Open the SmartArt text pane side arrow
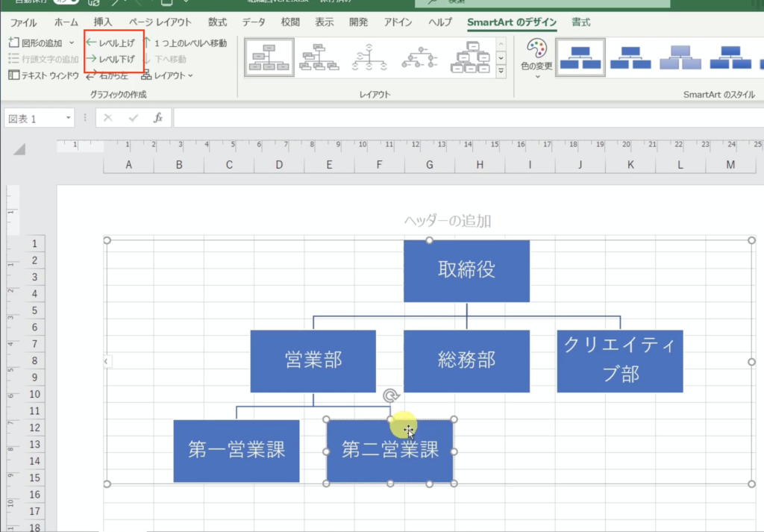This screenshot has height=532, width=764. coord(107,361)
